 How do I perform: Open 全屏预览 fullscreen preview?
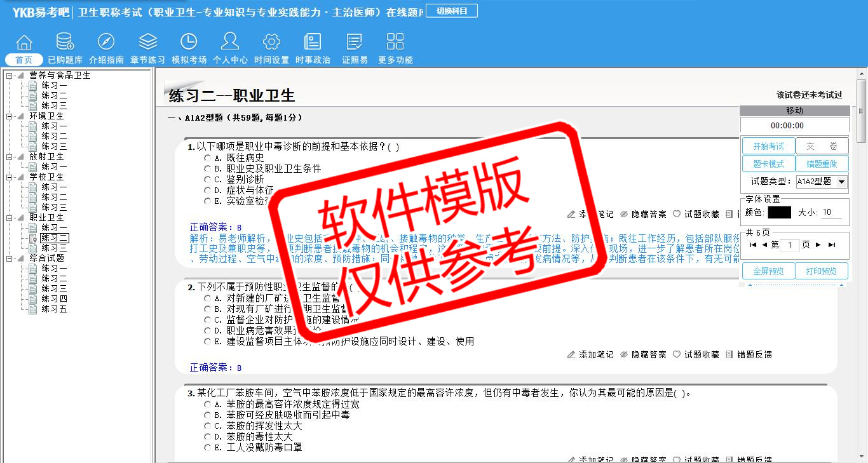768,271
